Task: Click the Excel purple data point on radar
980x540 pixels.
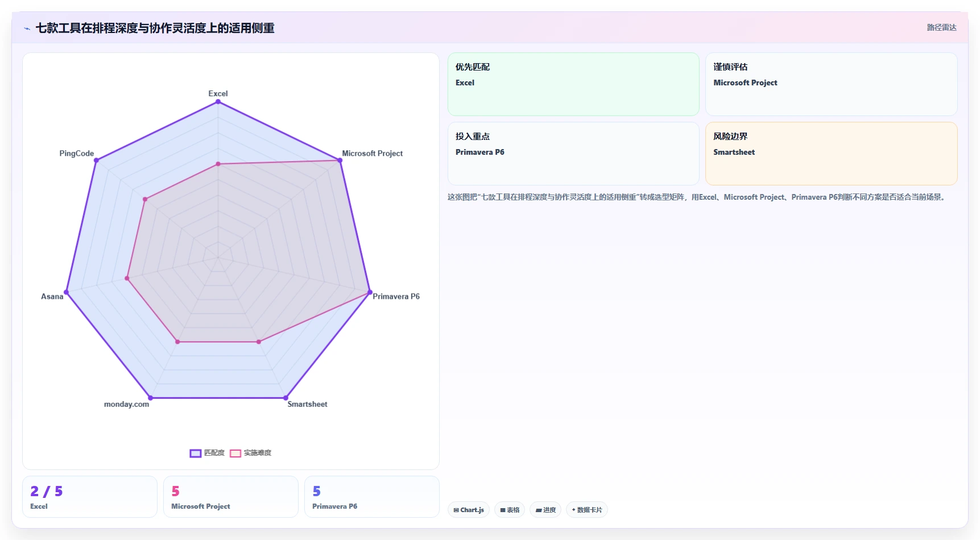Action: click(218, 102)
